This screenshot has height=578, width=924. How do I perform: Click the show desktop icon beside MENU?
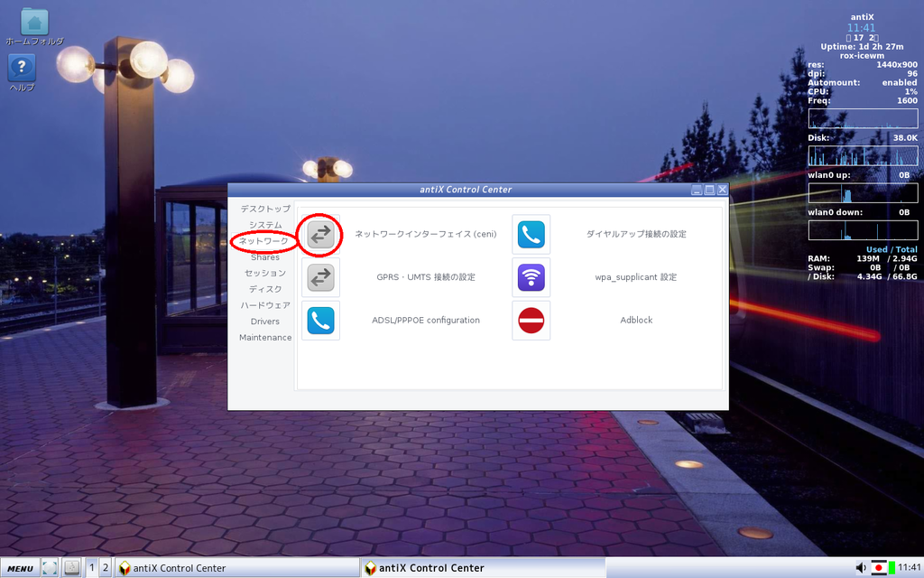[50, 568]
